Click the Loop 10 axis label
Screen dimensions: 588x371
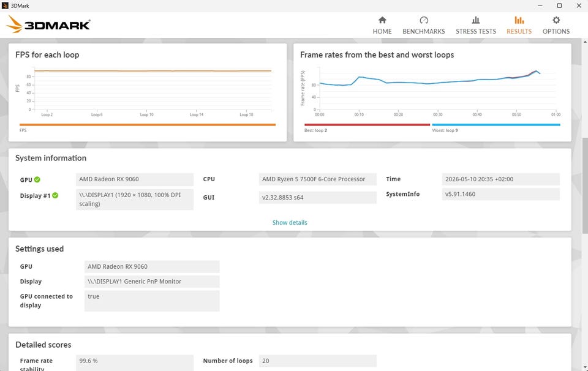click(x=146, y=114)
